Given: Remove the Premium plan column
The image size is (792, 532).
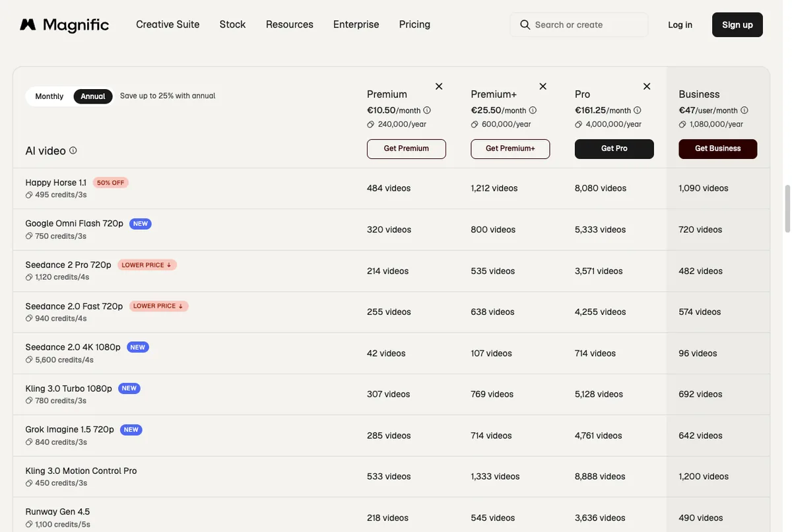Looking at the screenshot, I should [x=439, y=86].
